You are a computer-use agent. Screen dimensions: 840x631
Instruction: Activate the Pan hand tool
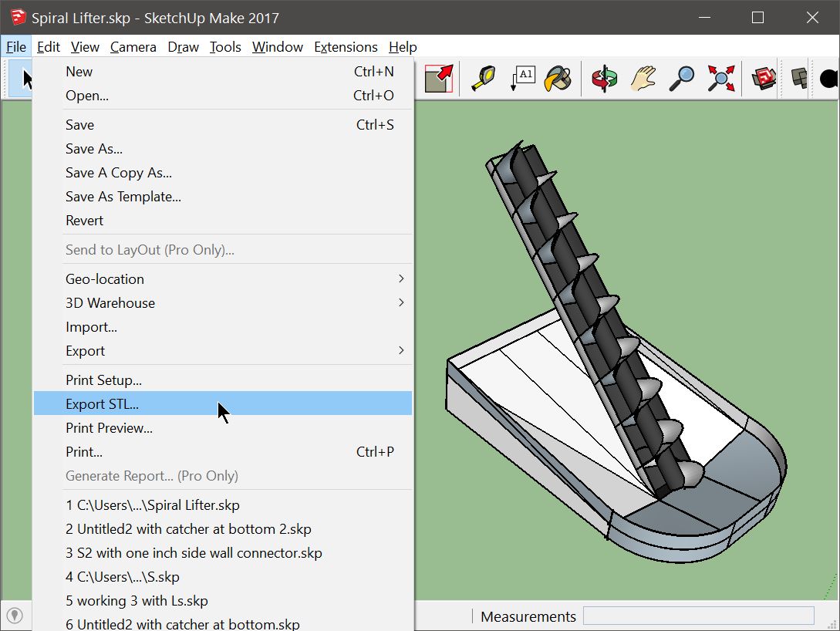pos(643,79)
